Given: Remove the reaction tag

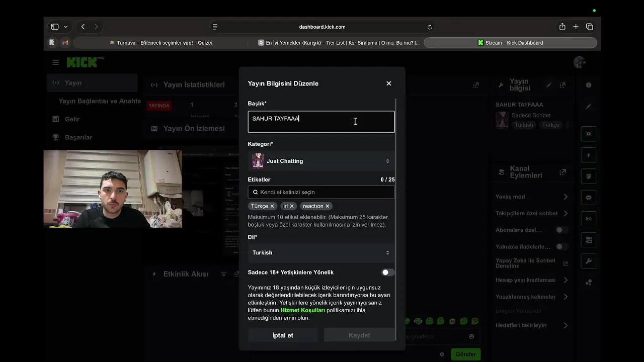Looking at the screenshot, I should [x=327, y=206].
